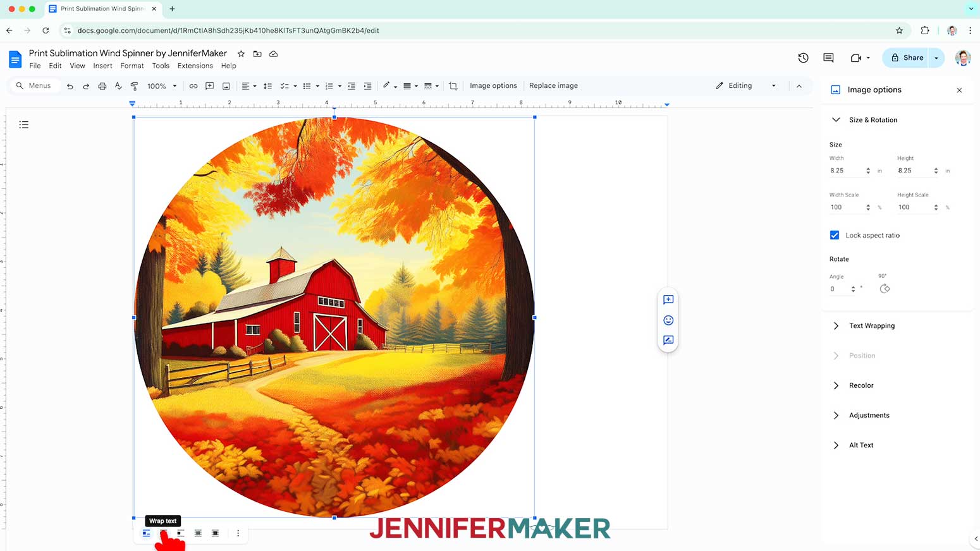Open the video call camera button
The height and width of the screenshot is (551, 980).
click(860, 58)
